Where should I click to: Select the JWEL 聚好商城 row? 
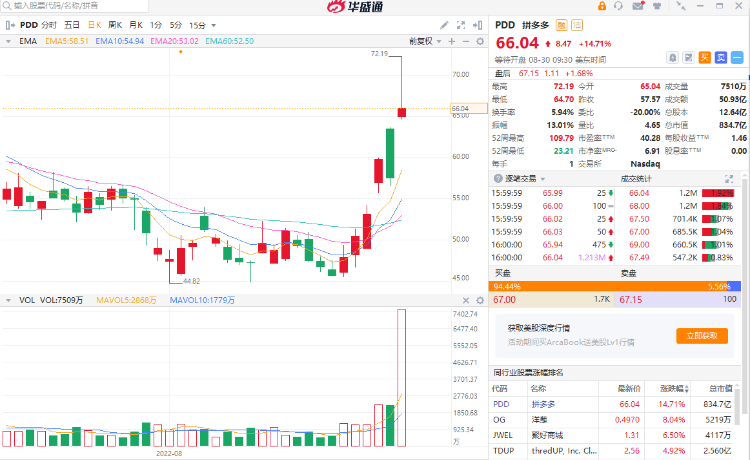tap(613, 435)
